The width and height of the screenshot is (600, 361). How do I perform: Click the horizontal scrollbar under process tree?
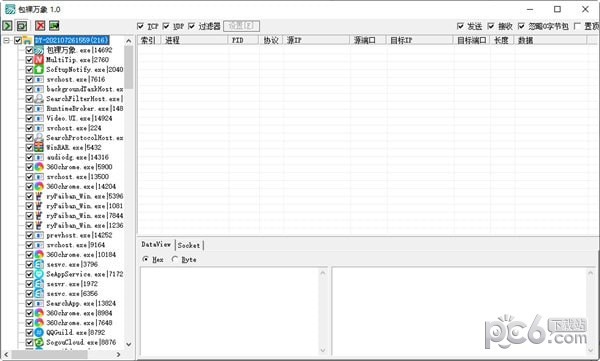click(63, 354)
